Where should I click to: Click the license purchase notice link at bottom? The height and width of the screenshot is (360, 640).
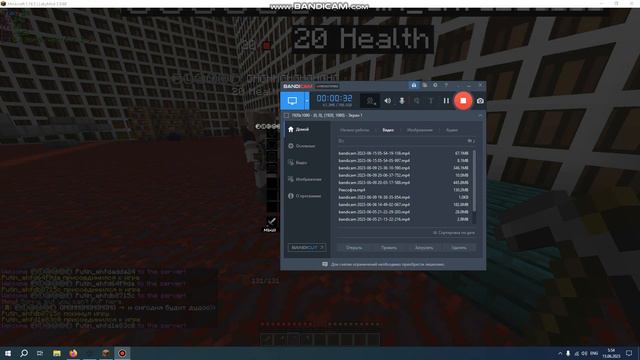point(383,264)
